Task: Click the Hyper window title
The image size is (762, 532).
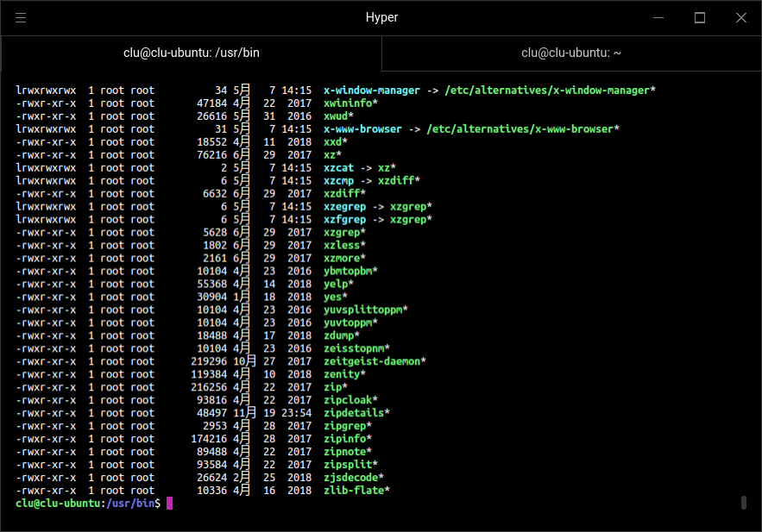Action: (381, 17)
